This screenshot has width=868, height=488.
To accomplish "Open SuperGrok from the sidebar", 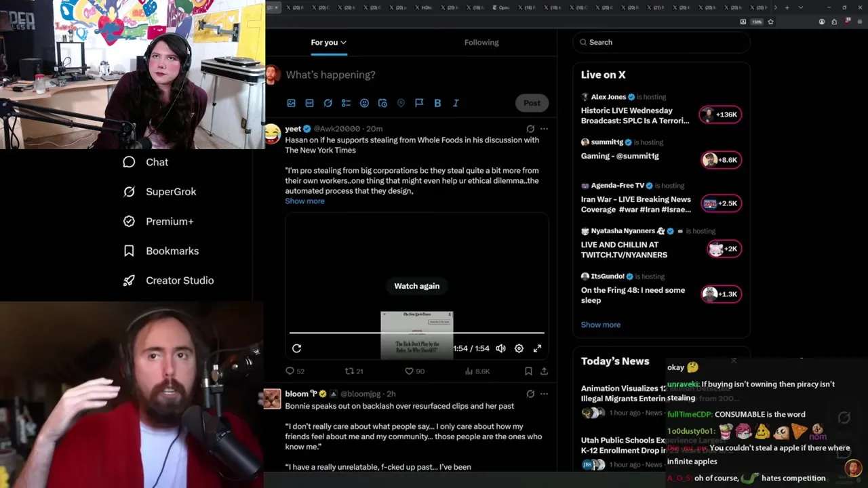I will tap(159, 192).
